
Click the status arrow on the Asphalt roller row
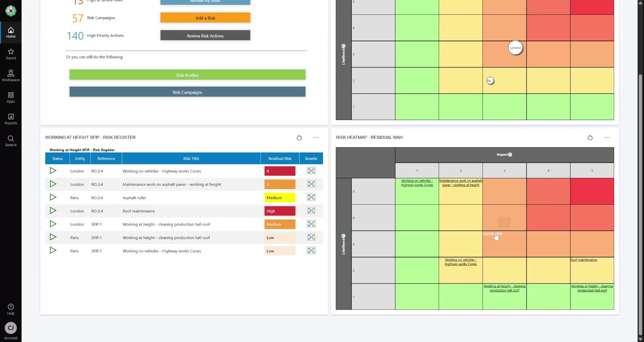click(53, 197)
